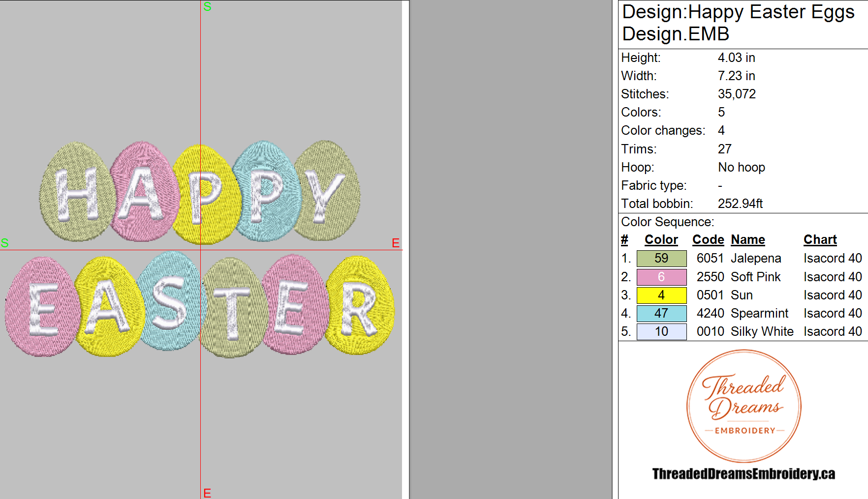Click the thread name 'Soft Pink'

coord(755,277)
